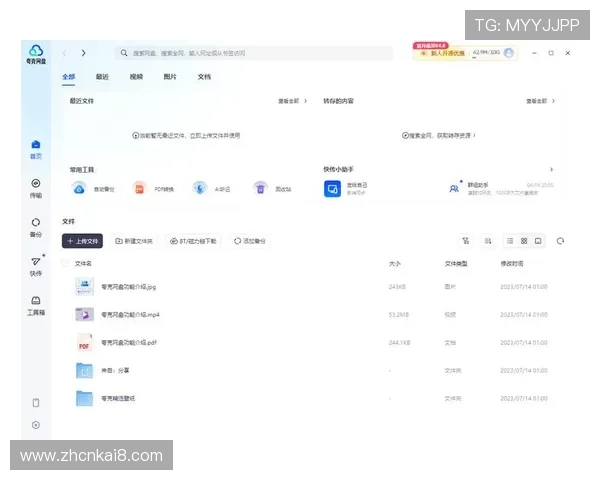
Task: Click the search magnifier icon
Action: (x=124, y=53)
